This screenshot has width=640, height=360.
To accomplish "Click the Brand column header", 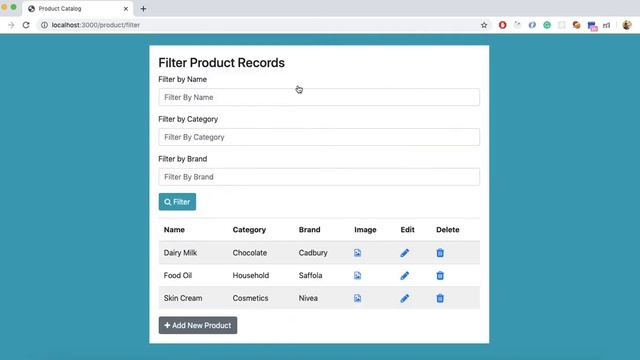I will (x=309, y=229).
